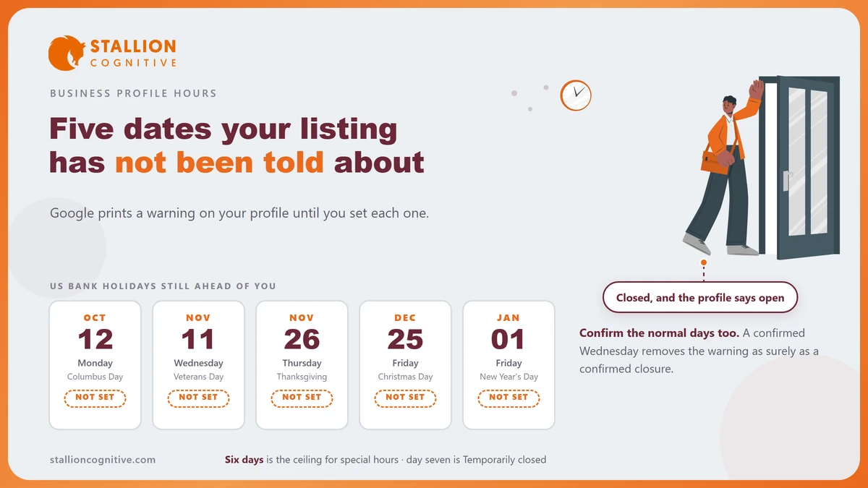This screenshot has width=868, height=488.
Task: Click the man closing the door illustration
Action: point(761,167)
